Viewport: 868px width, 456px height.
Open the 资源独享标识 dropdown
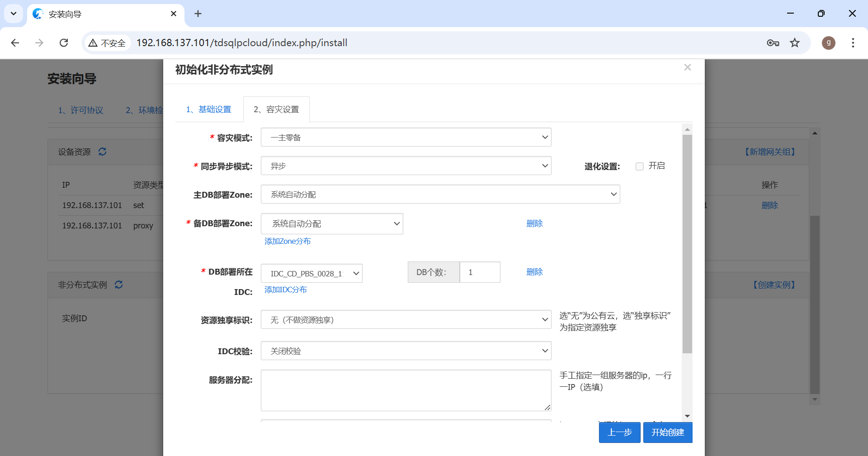(x=406, y=319)
